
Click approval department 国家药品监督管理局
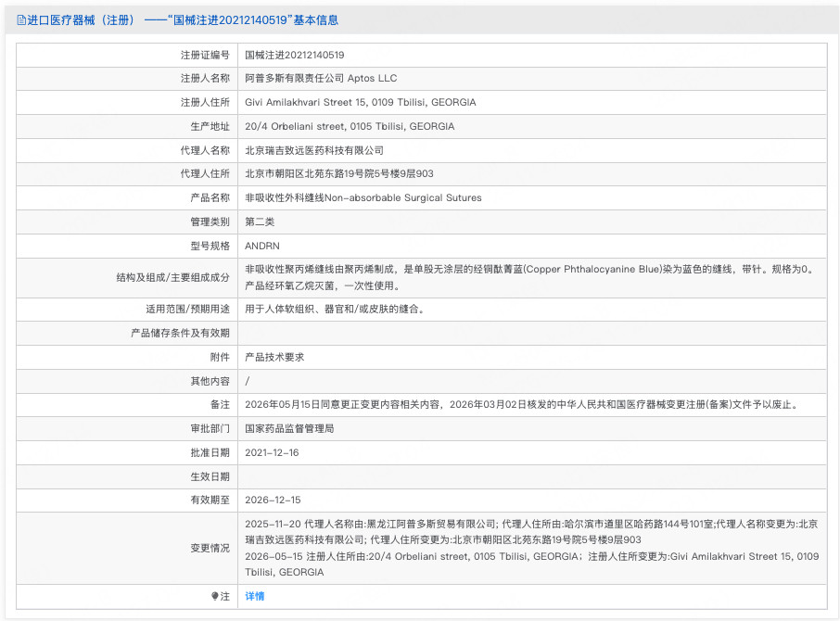click(x=289, y=428)
